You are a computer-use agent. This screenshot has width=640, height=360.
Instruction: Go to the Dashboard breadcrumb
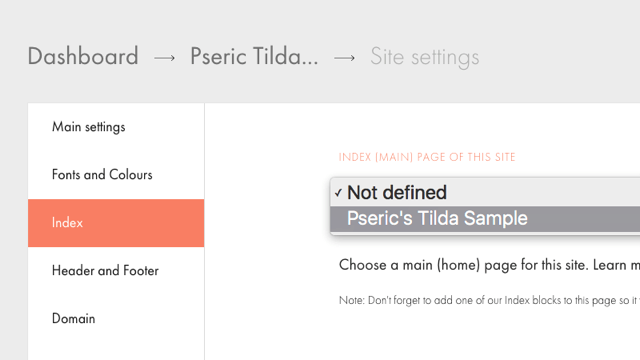point(83,56)
